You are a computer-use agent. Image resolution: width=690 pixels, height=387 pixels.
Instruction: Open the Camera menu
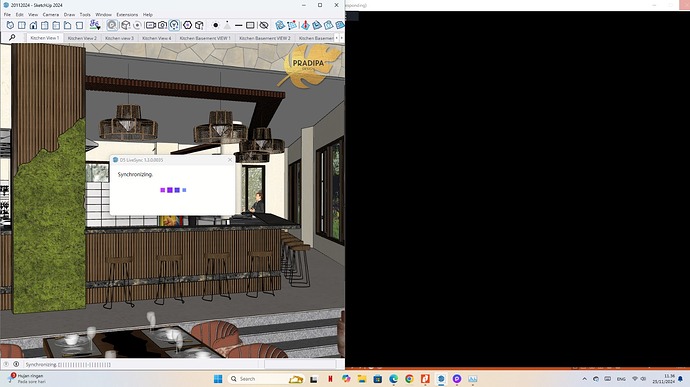coord(51,15)
